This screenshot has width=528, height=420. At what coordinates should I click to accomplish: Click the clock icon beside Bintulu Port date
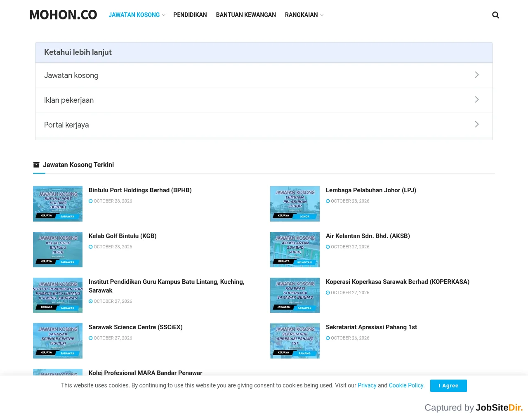tap(91, 201)
